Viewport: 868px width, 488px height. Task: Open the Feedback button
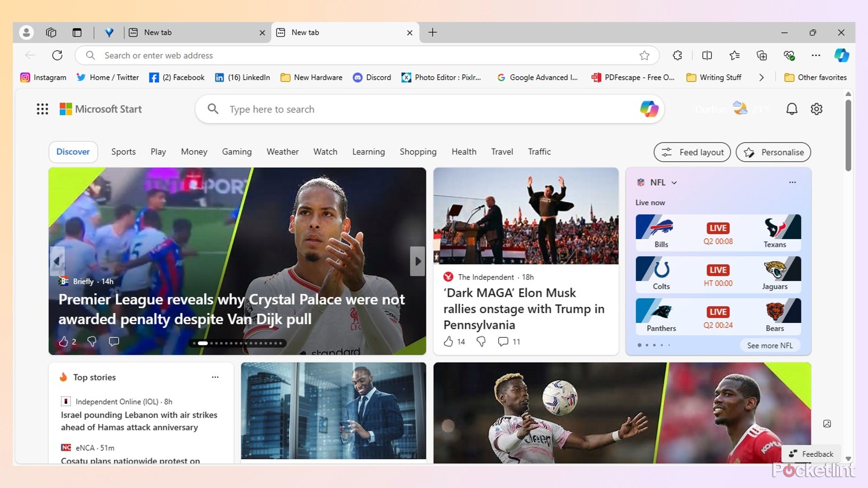coord(811,454)
